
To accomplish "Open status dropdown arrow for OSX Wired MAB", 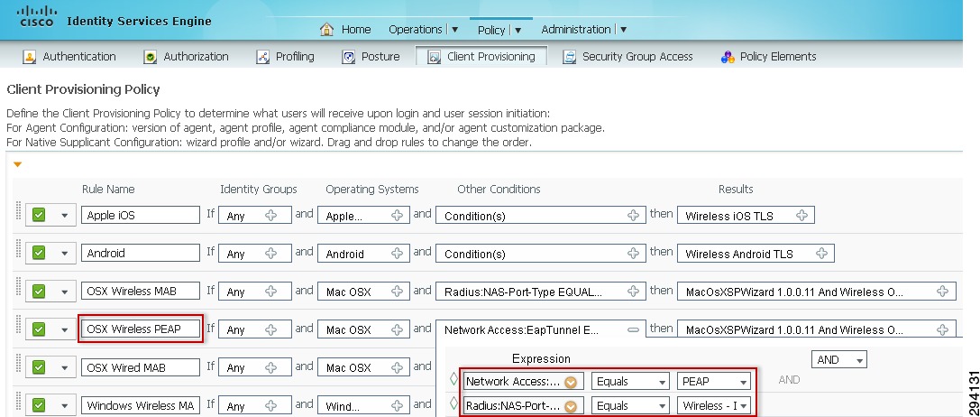I will (x=64, y=367).
